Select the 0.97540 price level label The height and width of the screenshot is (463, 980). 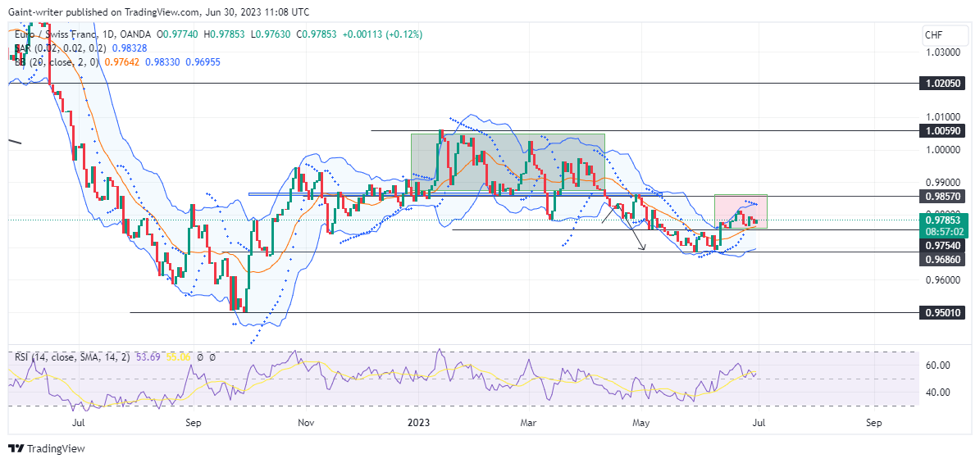click(941, 246)
